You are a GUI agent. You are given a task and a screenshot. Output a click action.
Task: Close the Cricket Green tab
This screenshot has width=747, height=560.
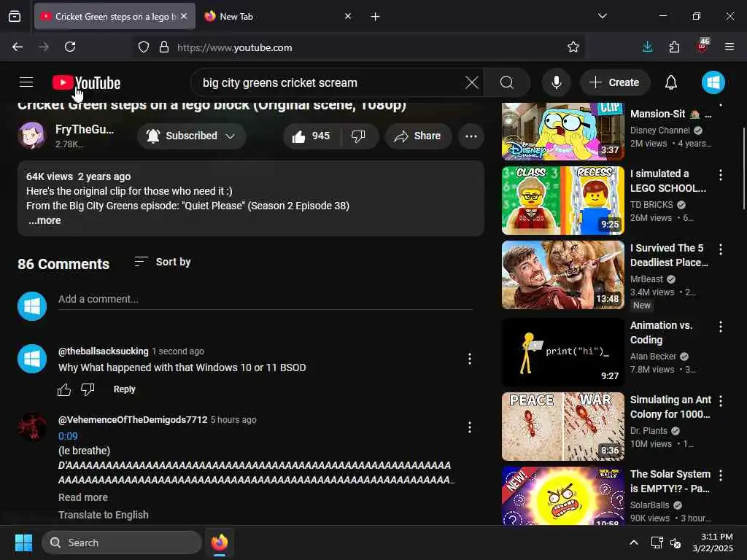184,16
